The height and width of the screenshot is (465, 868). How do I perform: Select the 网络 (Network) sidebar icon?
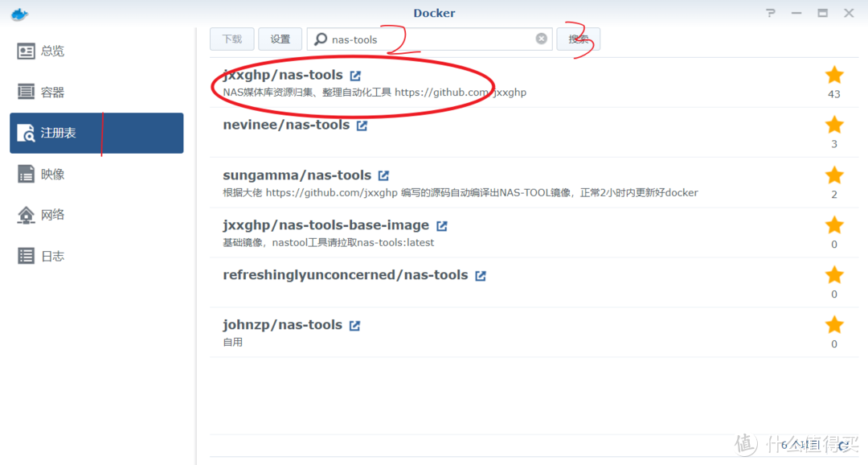40,214
